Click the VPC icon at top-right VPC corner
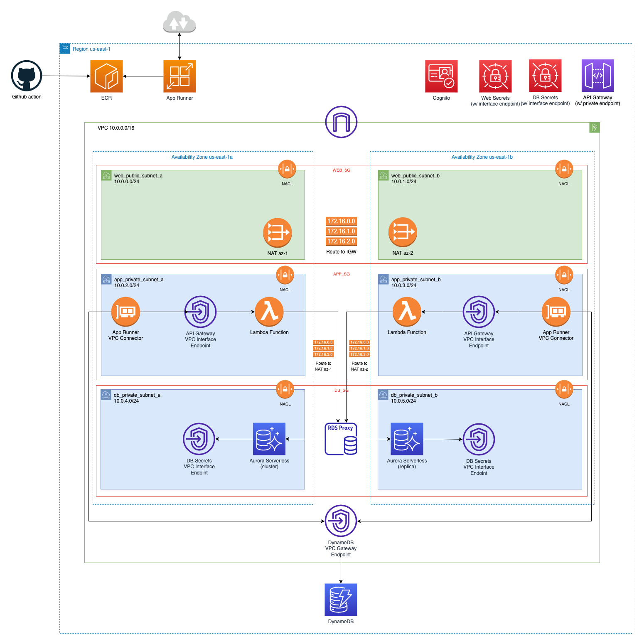Screen dimensions: 644x644 click(595, 128)
